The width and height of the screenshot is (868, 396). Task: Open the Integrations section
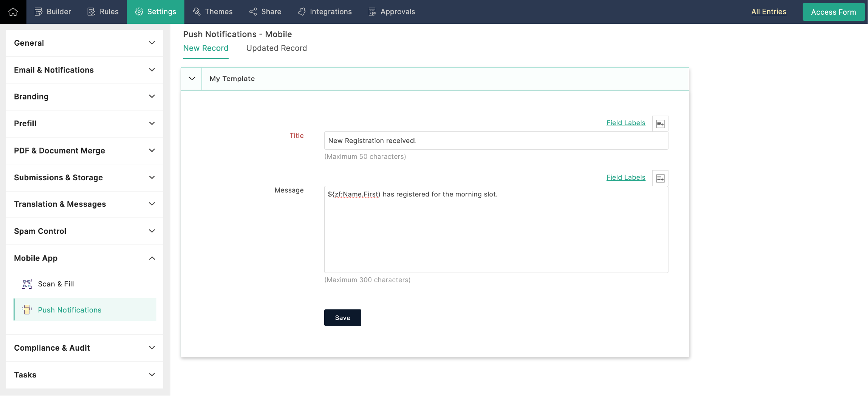click(x=325, y=12)
